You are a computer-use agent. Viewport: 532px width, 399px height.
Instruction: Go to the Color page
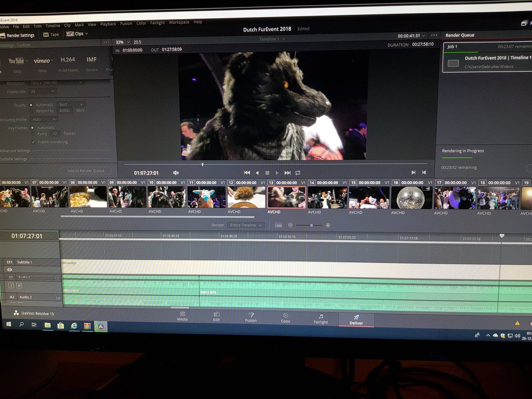point(286,318)
